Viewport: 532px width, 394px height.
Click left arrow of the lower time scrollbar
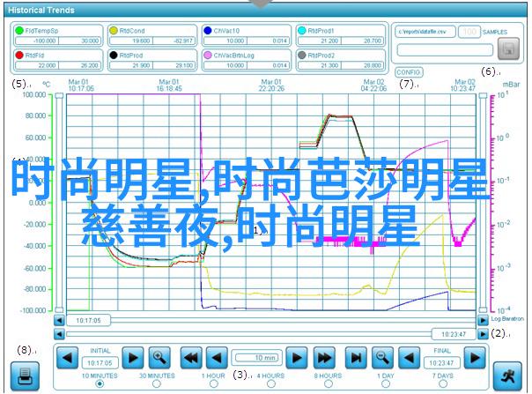tap(59, 334)
